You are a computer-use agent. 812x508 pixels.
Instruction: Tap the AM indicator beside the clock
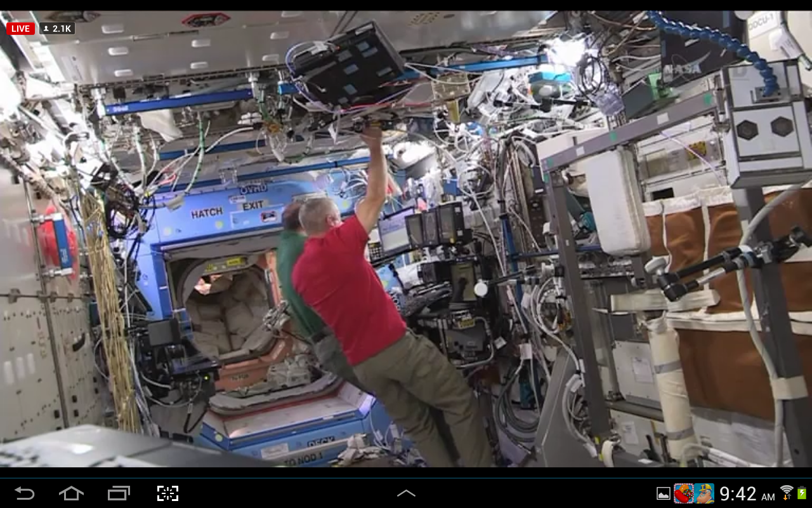(x=768, y=497)
